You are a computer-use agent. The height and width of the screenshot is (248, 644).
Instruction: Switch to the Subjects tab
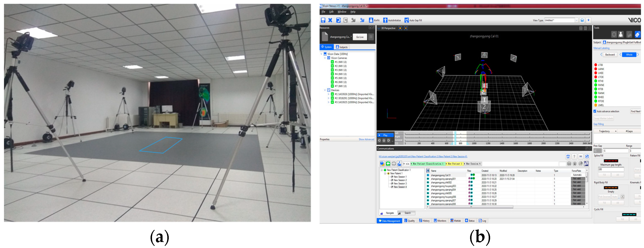[x=342, y=47]
